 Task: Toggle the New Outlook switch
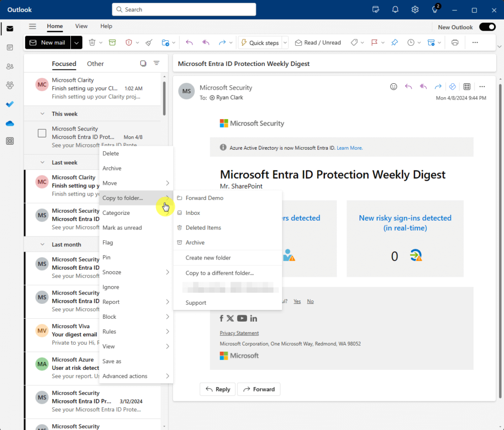point(488,27)
